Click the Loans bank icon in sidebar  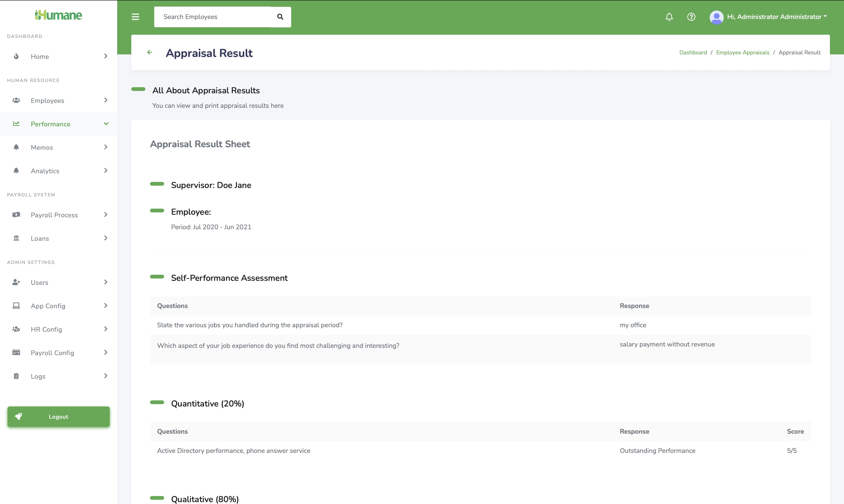pyautogui.click(x=16, y=238)
